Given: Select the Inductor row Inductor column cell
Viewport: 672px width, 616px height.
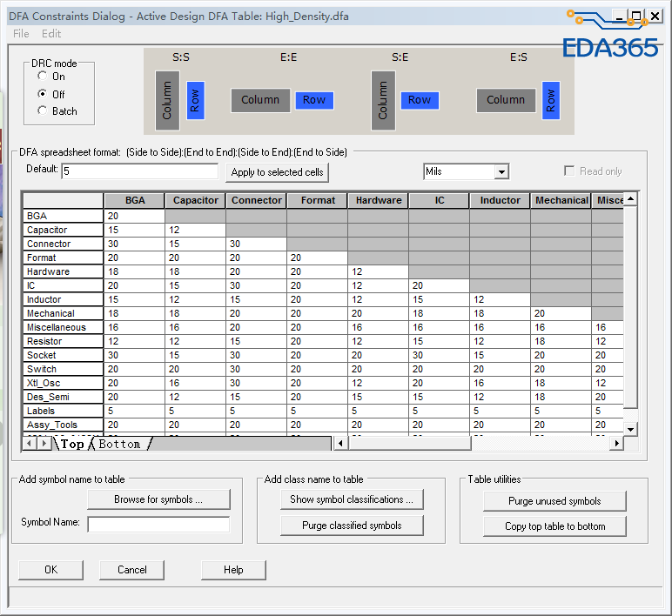Looking at the screenshot, I should [x=501, y=299].
